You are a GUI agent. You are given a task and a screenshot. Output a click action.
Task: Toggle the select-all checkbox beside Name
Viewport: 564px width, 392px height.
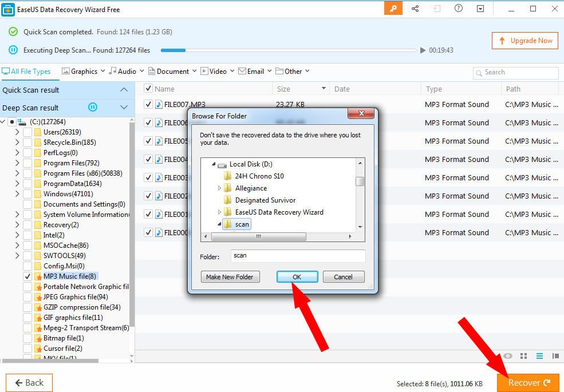[148, 89]
